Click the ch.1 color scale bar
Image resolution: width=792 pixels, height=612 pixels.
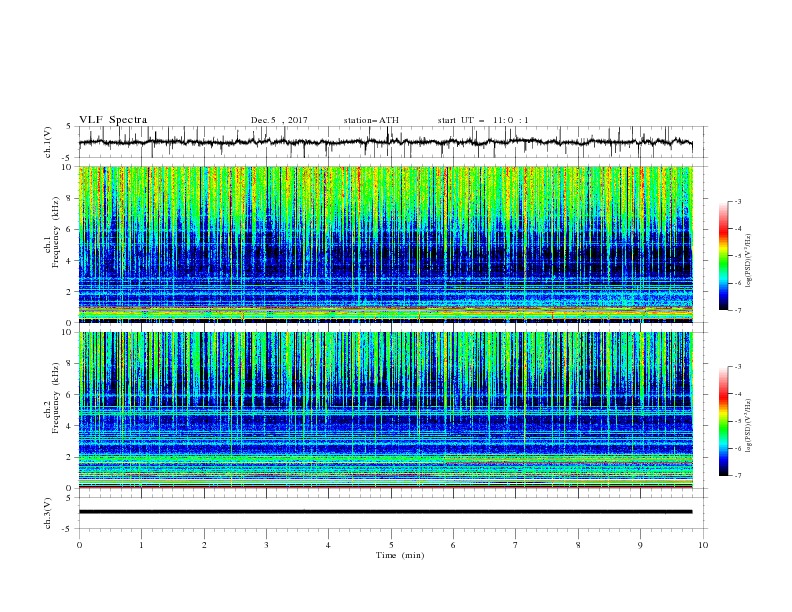[724, 256]
